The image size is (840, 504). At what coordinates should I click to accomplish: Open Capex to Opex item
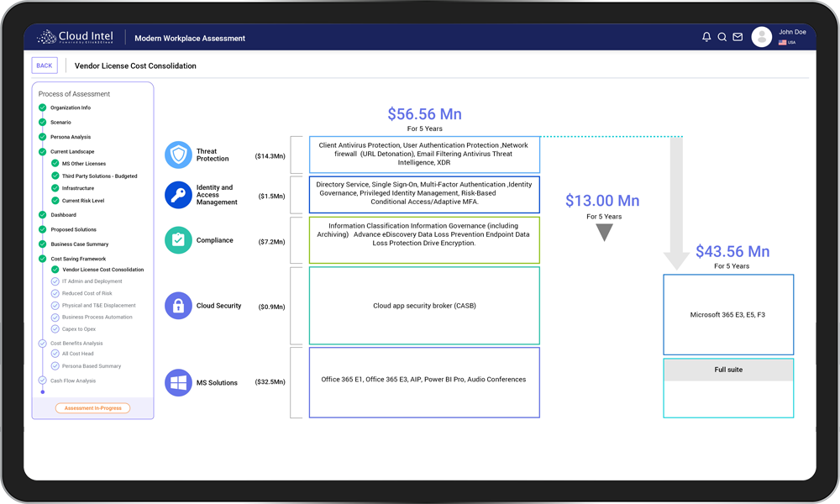click(79, 329)
